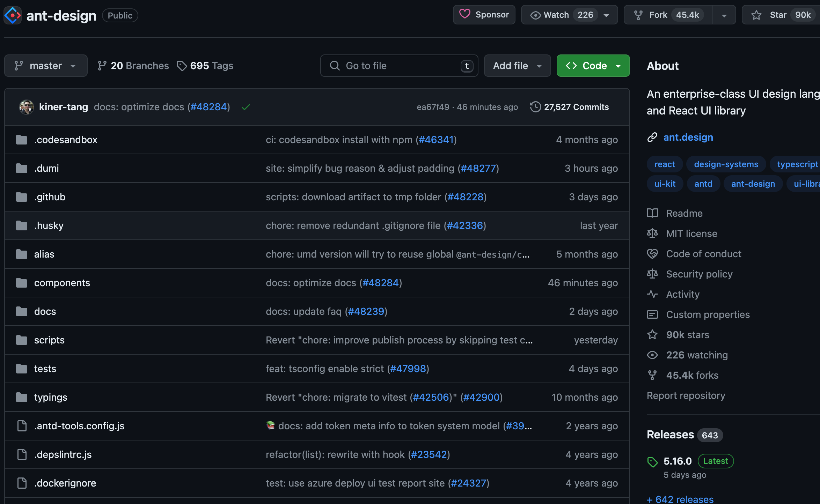Focus the Go to file search field
The height and width of the screenshot is (504, 820).
click(x=399, y=66)
